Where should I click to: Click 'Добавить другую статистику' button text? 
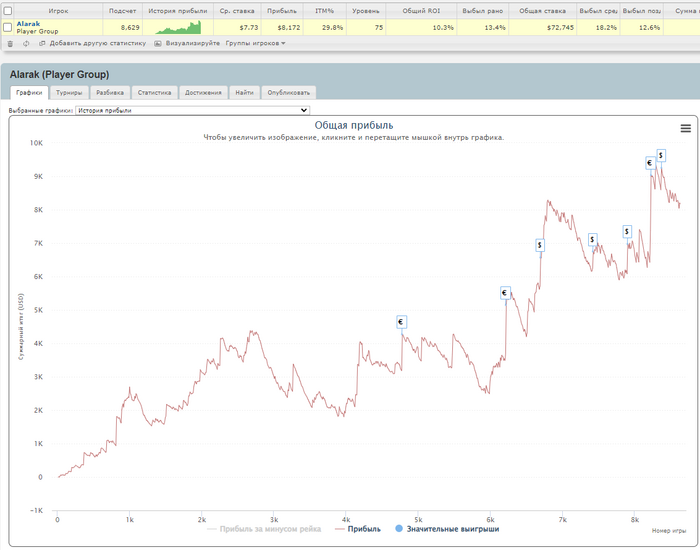[98, 43]
